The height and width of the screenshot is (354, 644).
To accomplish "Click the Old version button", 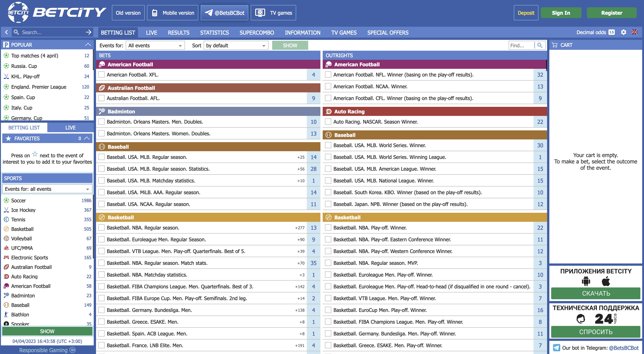I will [128, 13].
